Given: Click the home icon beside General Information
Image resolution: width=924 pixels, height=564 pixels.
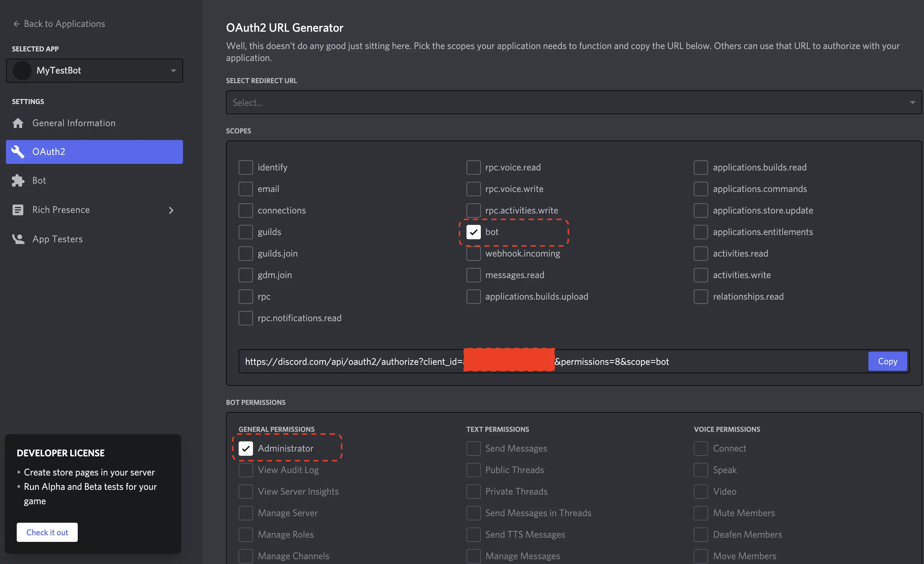Looking at the screenshot, I should pos(18,123).
